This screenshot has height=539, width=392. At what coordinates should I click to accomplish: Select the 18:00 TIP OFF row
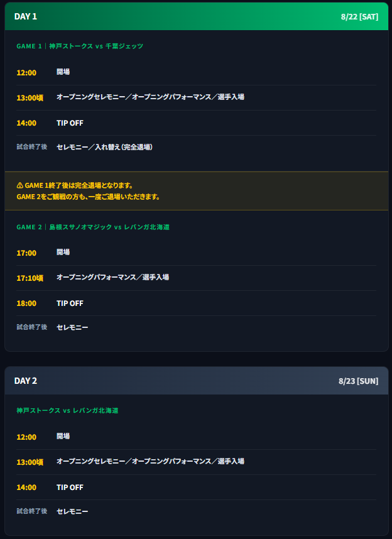(x=197, y=303)
